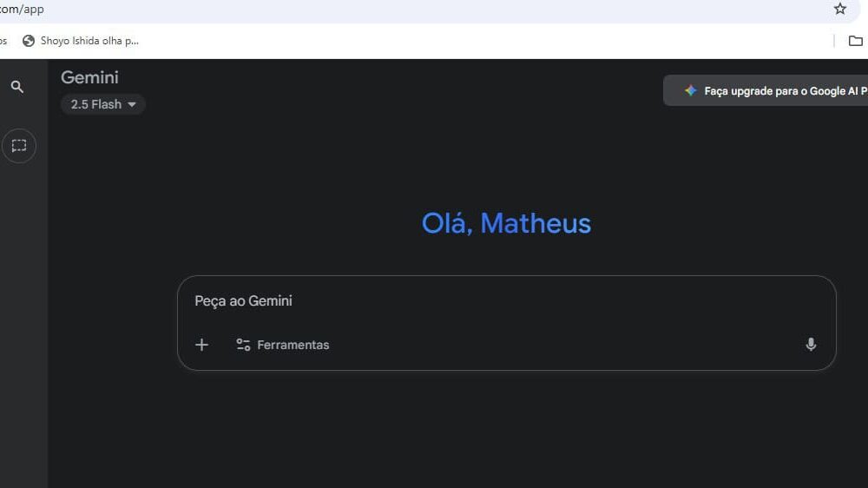Click the cut-off bookmark ending in "os"
This screenshot has height=488, width=868.
[3, 41]
